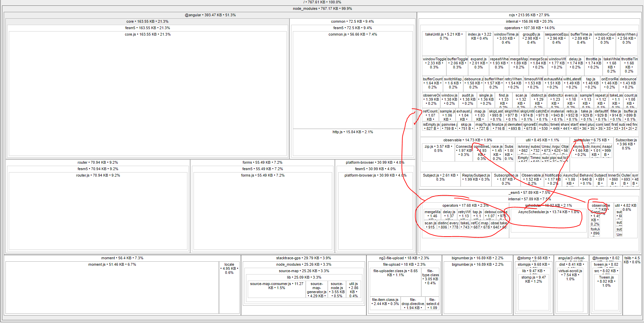Click the moment locale 4.95 KB block

coord(229,287)
